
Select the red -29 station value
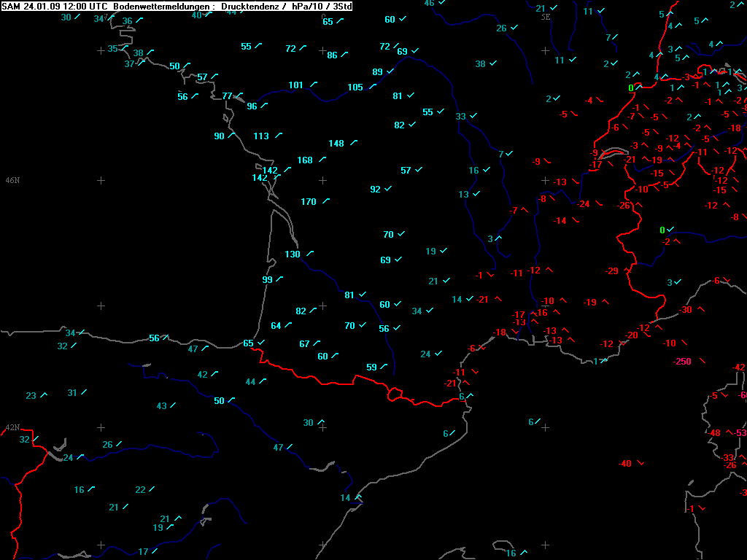tap(611, 271)
